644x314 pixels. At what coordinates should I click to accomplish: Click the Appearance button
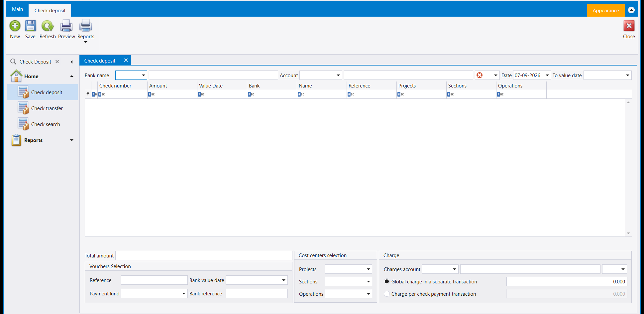[x=605, y=11]
